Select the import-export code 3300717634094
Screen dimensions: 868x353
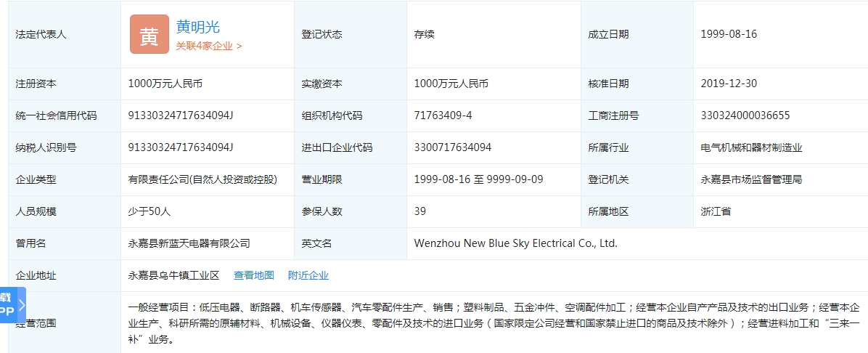(x=452, y=147)
